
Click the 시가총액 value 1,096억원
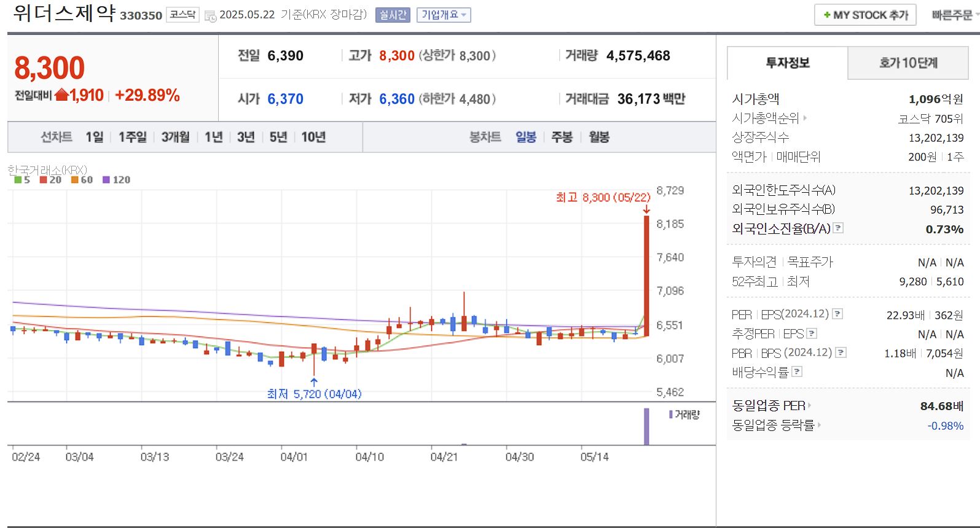pos(936,99)
